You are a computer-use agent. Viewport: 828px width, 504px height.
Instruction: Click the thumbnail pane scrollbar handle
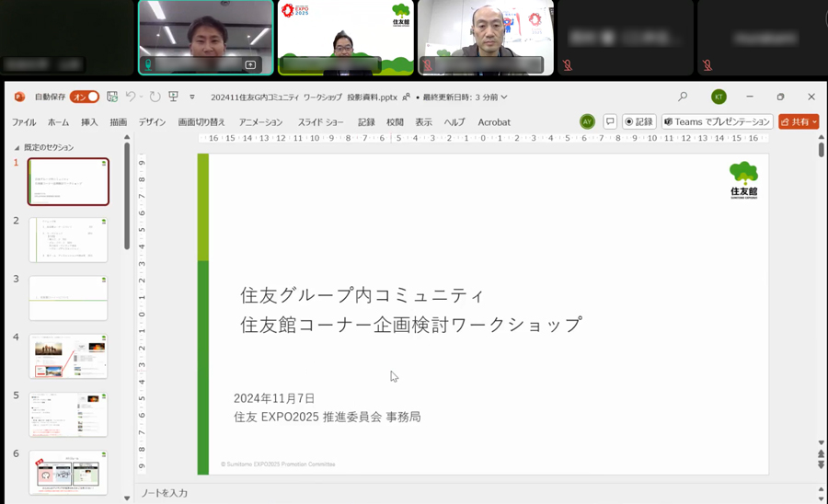(127, 196)
